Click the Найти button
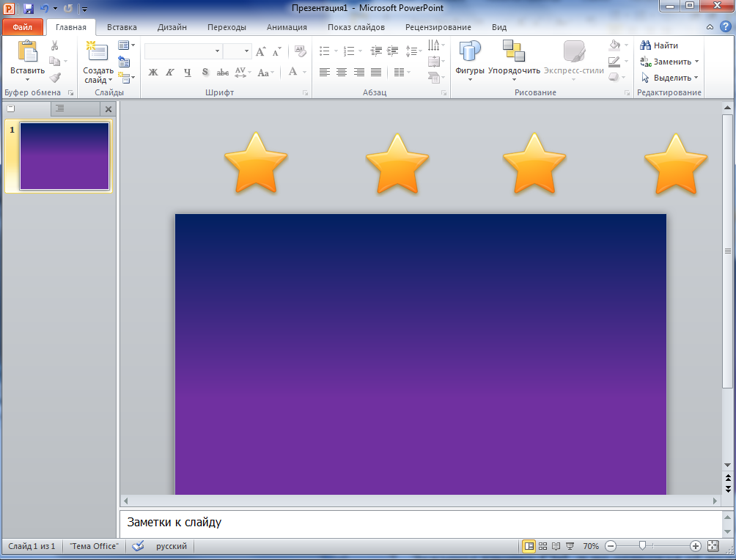The height and width of the screenshot is (560, 736). click(x=659, y=45)
